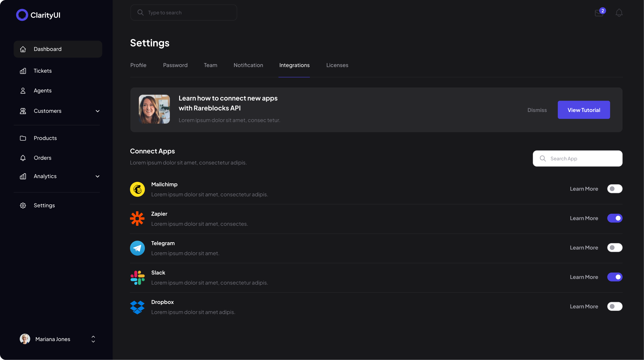The image size is (644, 360).
Task: Click the tutorial banner woman's photo
Action: [154, 109]
